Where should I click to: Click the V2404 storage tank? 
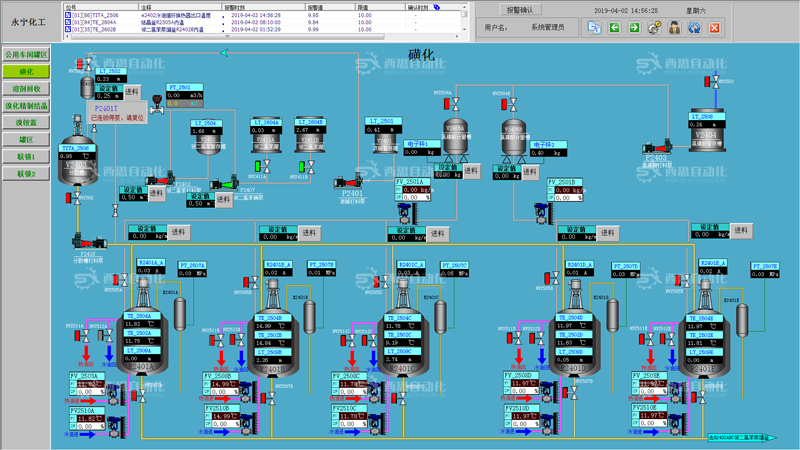[707, 130]
